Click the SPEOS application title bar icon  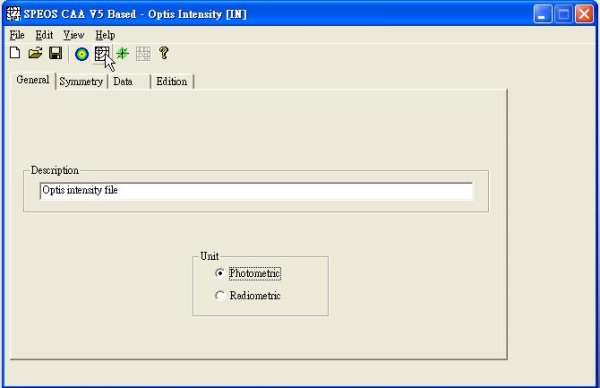tap(13, 14)
